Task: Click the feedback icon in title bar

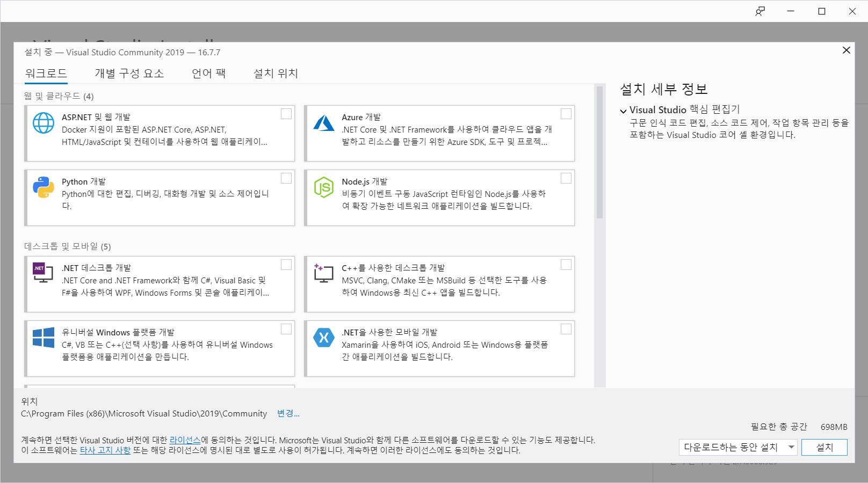Action: tap(760, 11)
